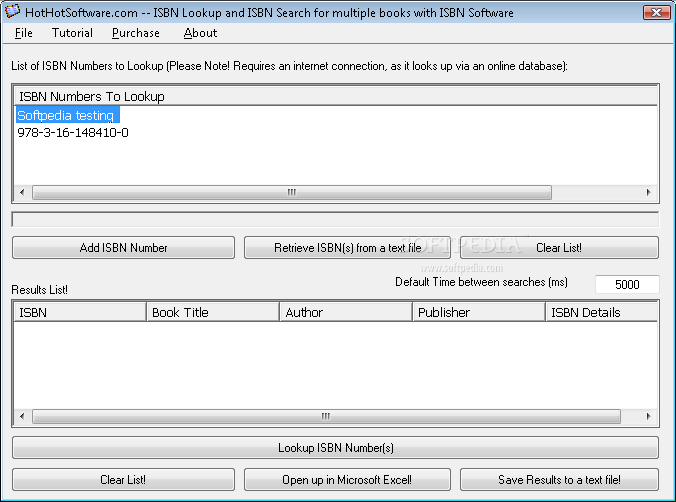The width and height of the screenshot is (676, 502).
Task: Open the Tutorial menu
Action: pos(72,33)
